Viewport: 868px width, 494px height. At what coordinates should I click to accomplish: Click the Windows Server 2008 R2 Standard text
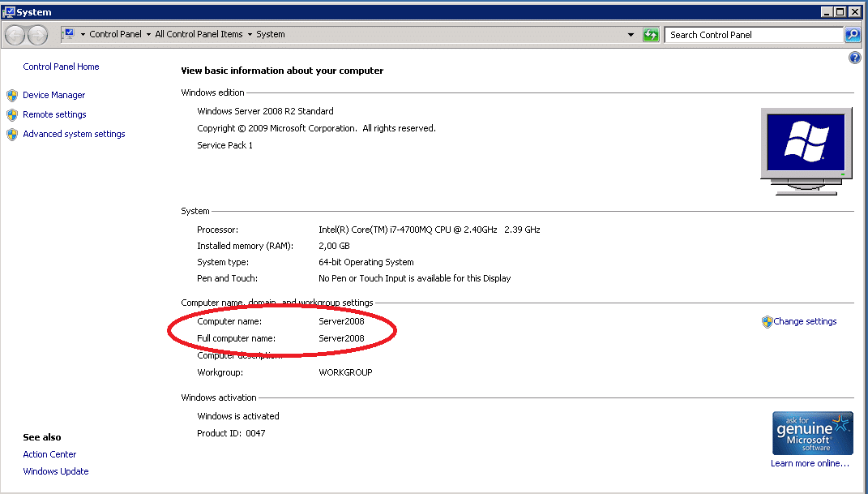[x=265, y=111]
